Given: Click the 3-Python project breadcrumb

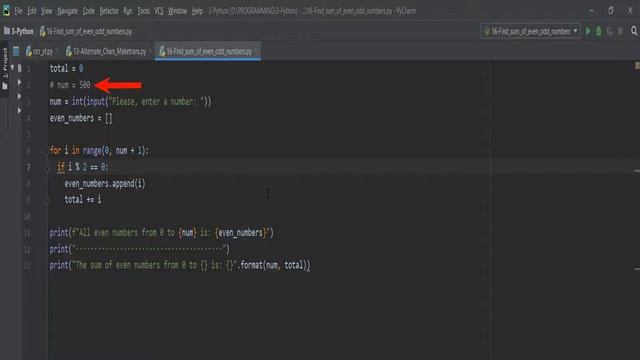Looking at the screenshot, I should pyautogui.click(x=19, y=31).
